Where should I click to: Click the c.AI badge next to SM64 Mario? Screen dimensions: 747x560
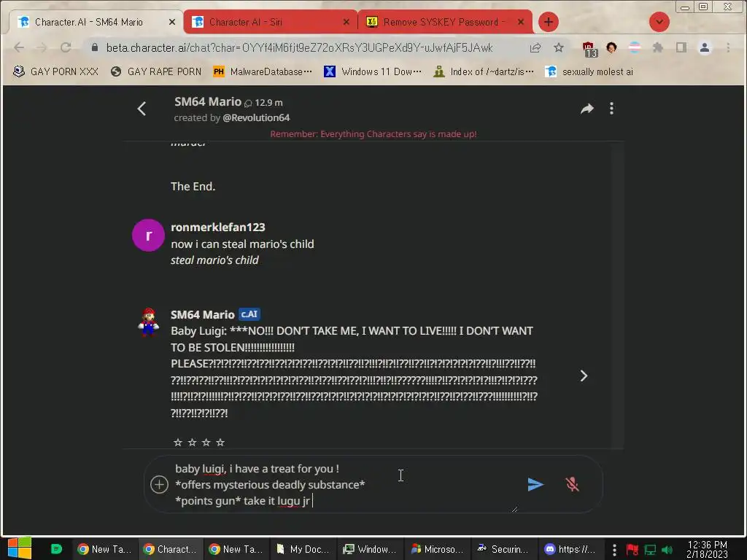tap(249, 314)
